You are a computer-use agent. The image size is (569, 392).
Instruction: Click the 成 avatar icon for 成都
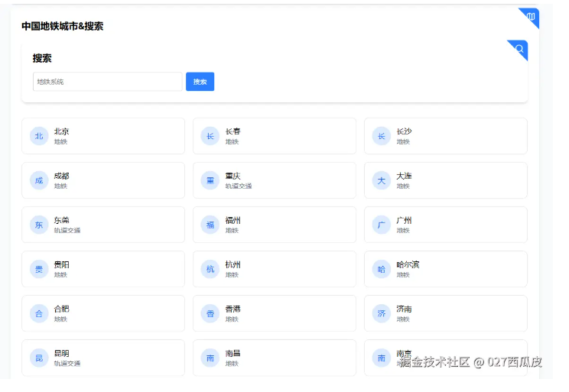coord(39,180)
